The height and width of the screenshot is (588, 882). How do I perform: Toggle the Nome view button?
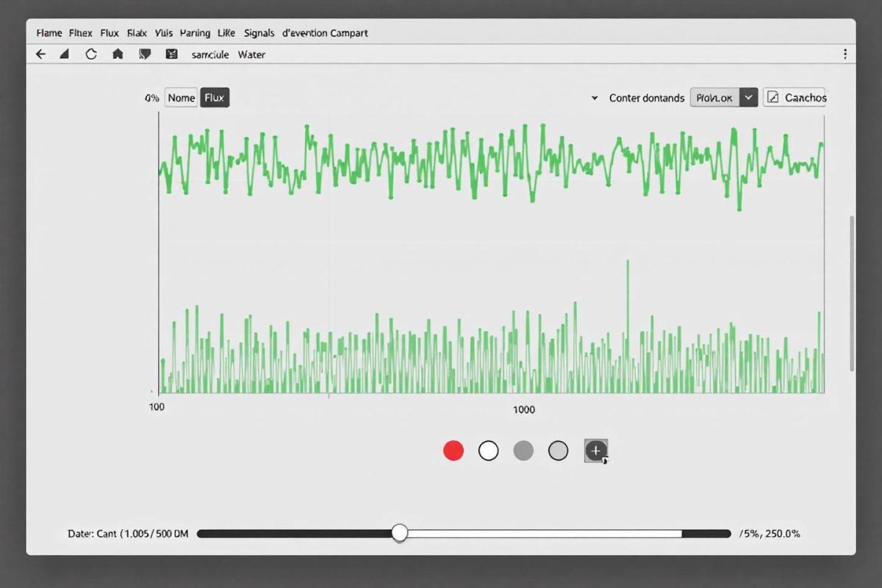tap(181, 98)
